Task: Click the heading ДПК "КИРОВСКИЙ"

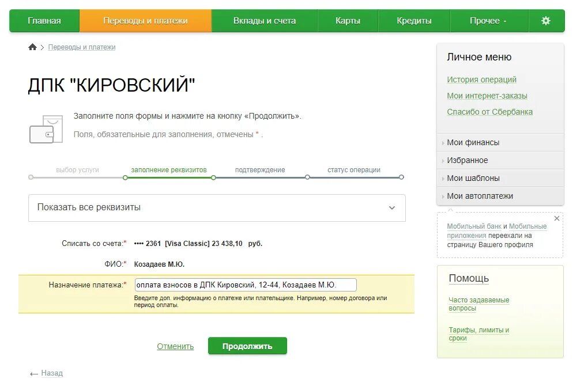Action: click(x=111, y=85)
